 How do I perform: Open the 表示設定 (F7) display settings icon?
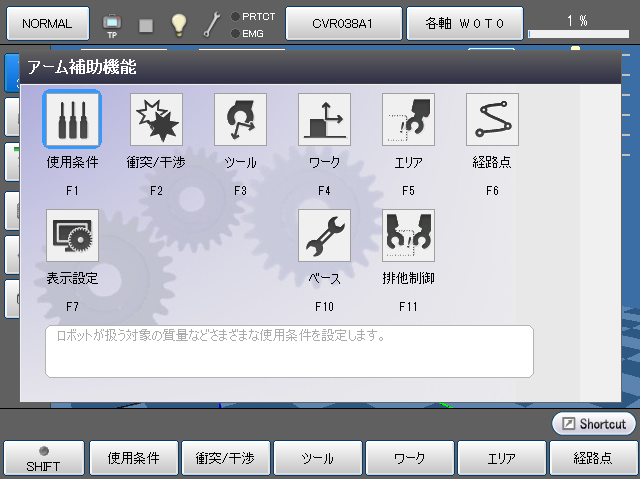[x=72, y=236]
